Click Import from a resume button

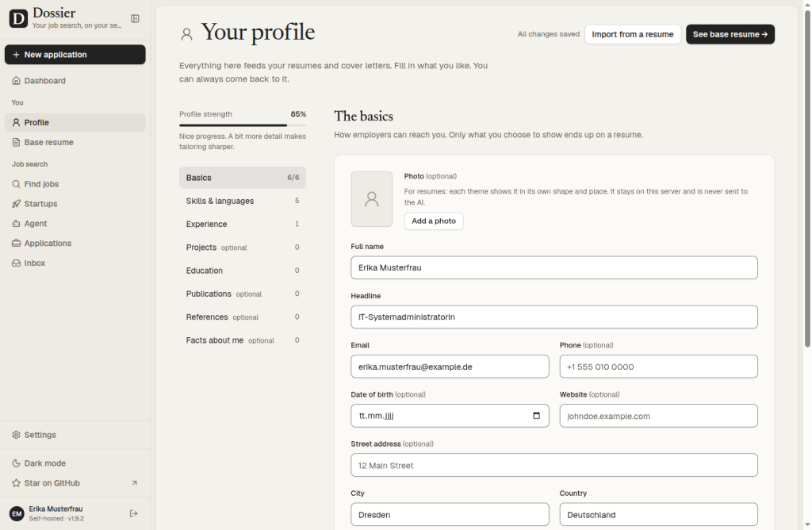point(632,34)
